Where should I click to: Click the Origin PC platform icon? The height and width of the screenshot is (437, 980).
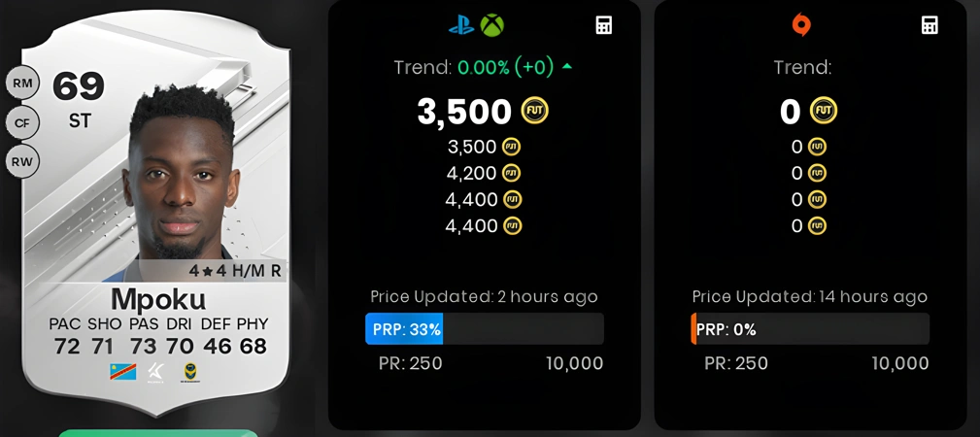pyautogui.click(x=801, y=25)
